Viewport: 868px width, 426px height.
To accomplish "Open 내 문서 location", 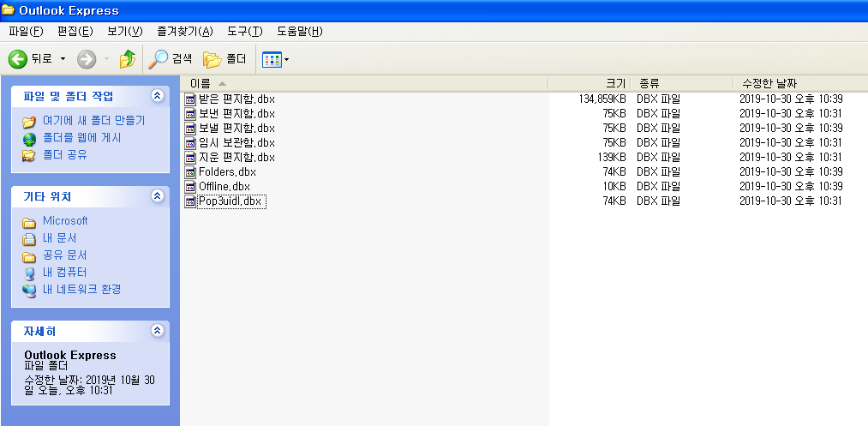I will click(60, 238).
